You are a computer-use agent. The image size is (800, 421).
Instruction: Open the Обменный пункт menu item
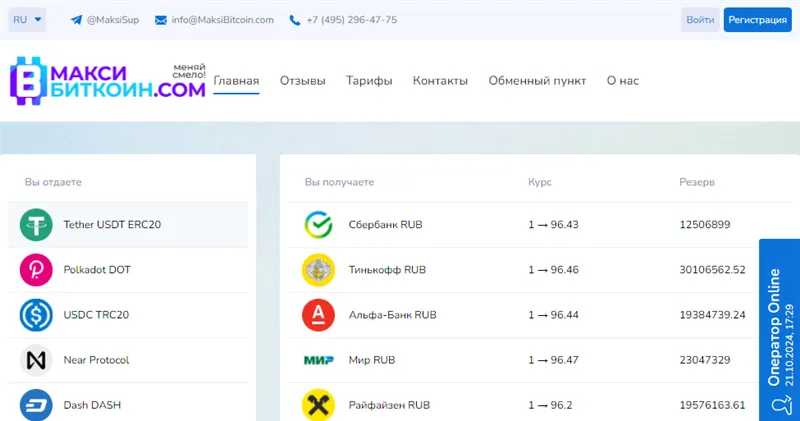tap(537, 81)
